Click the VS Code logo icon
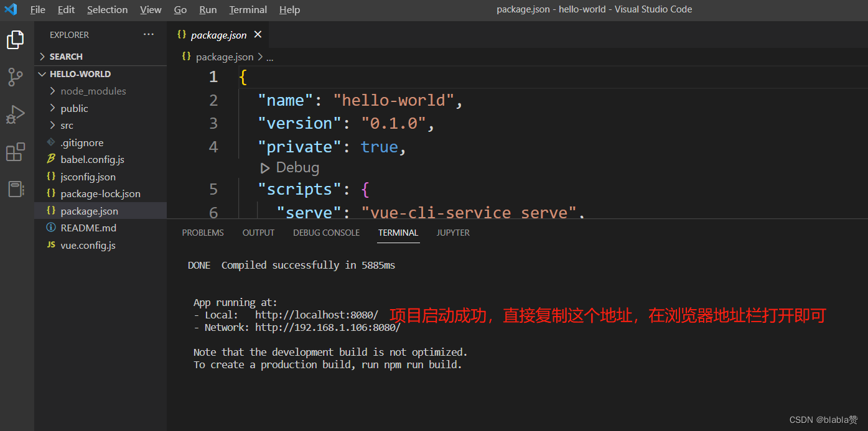 [x=11, y=9]
